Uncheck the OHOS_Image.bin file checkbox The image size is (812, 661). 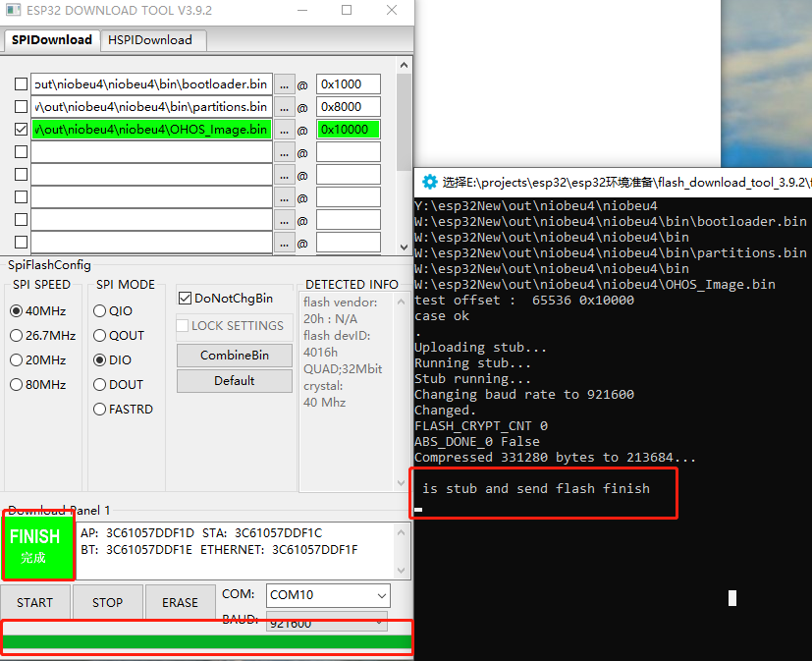(22, 130)
